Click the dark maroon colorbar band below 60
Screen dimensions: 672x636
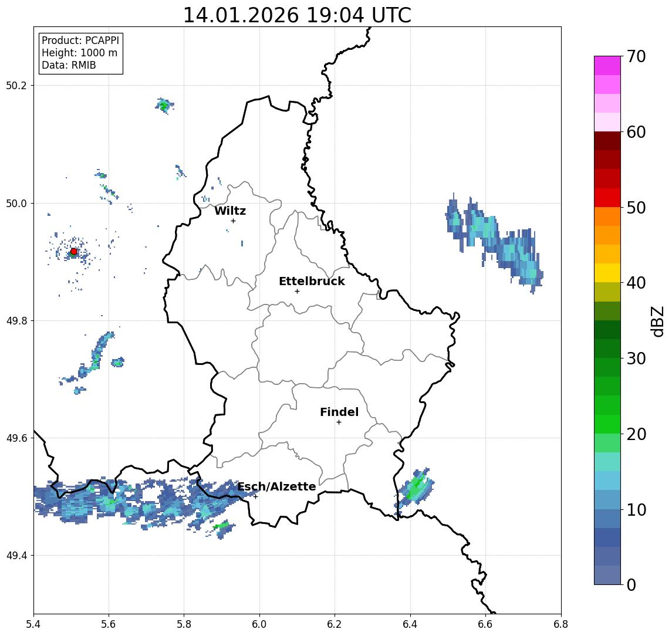pos(607,141)
